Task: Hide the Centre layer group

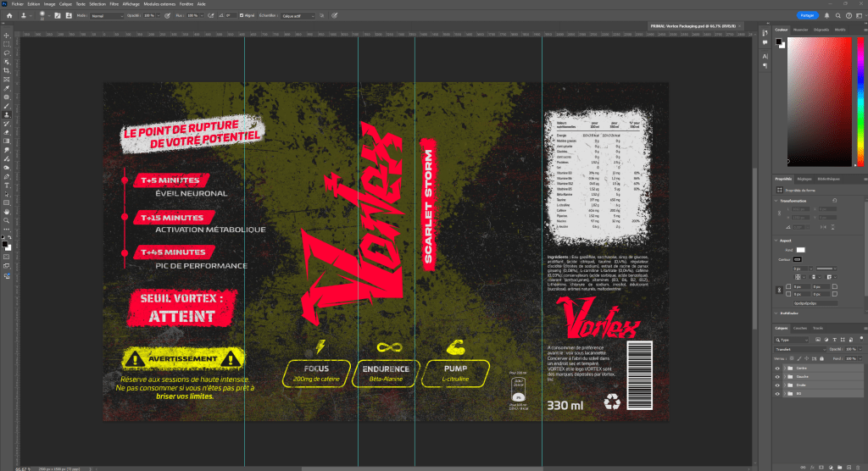Action: 778,368
